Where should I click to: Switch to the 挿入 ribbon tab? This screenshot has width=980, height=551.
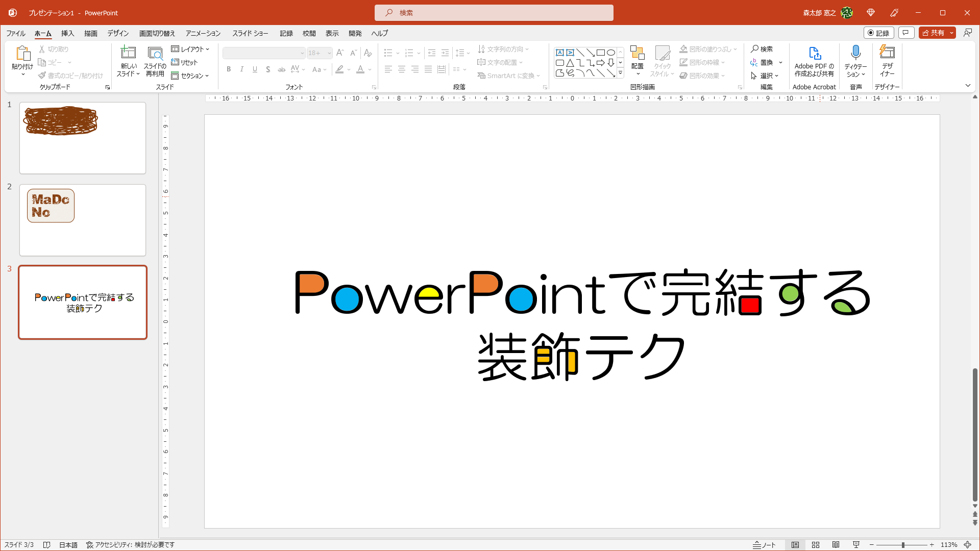point(67,33)
